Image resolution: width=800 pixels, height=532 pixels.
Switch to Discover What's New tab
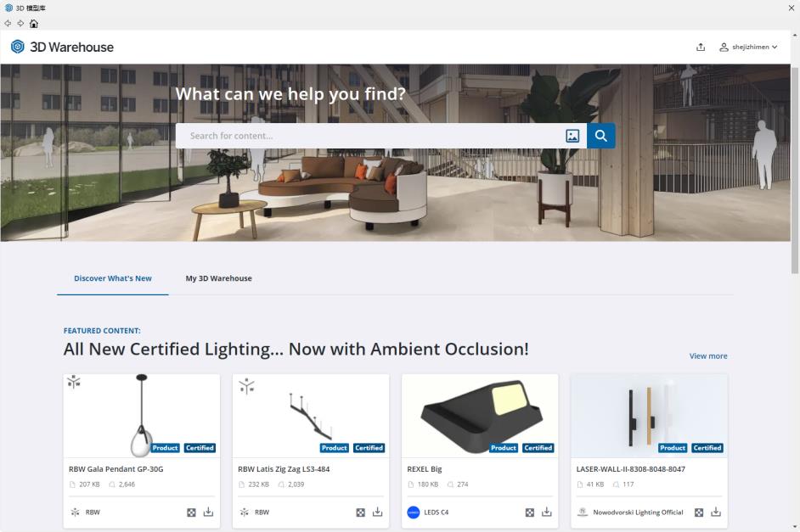[x=113, y=278]
